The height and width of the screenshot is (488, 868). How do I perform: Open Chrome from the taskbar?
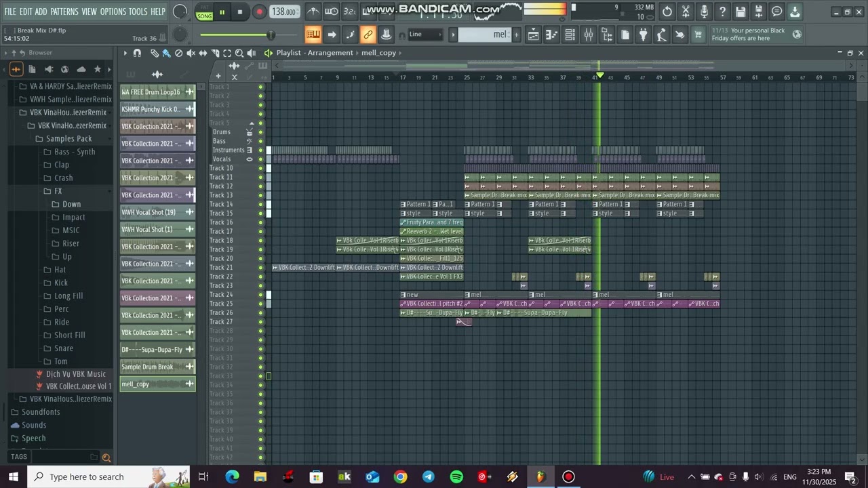pos(400,477)
